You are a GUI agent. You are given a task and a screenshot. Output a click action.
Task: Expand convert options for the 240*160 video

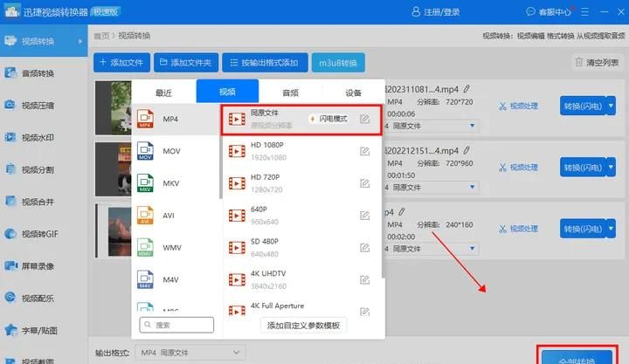click(x=611, y=229)
